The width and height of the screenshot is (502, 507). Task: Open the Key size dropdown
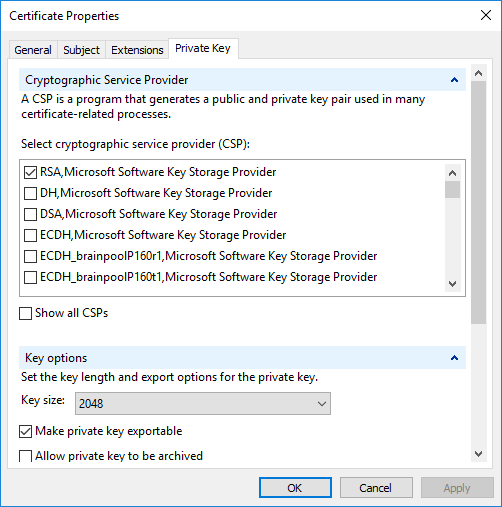click(203, 404)
